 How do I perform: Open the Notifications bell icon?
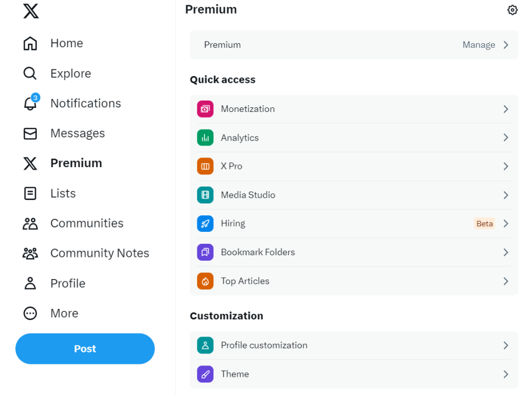coord(30,103)
